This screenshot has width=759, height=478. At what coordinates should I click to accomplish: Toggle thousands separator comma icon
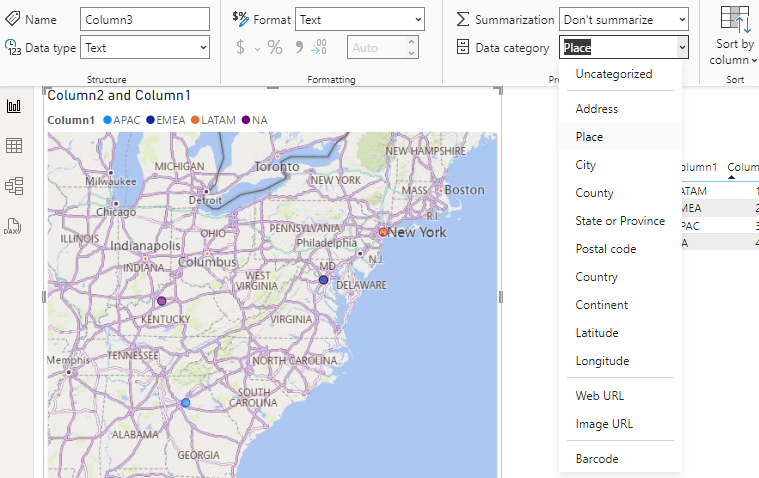[x=299, y=47]
